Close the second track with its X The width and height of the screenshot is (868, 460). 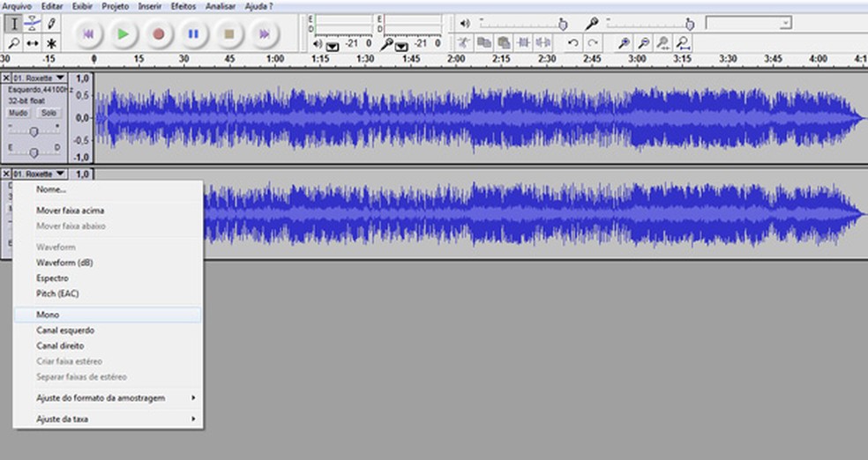[6, 174]
